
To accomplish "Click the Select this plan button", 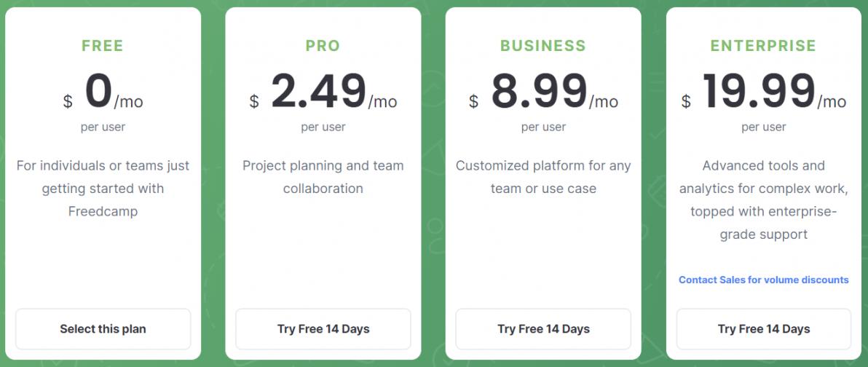I will [x=103, y=329].
